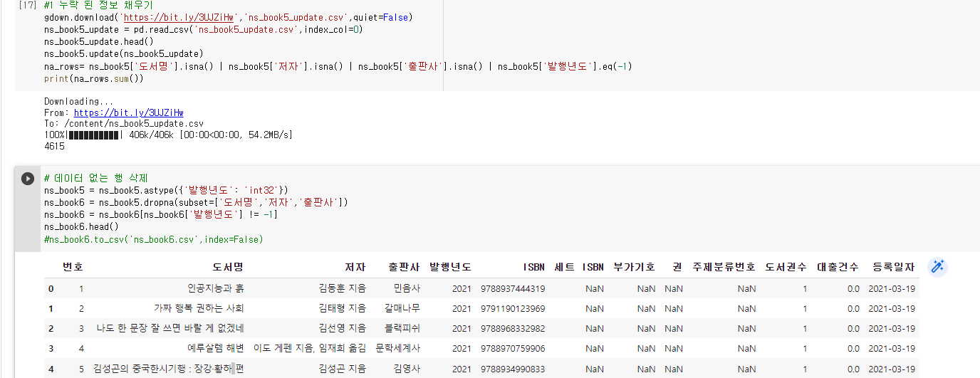Click the 'na_rows= ns_book5' code line

tap(338, 66)
